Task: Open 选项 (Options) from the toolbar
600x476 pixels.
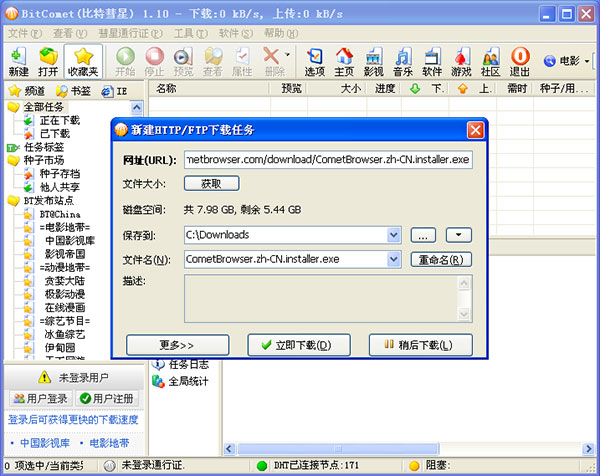Action: point(315,62)
